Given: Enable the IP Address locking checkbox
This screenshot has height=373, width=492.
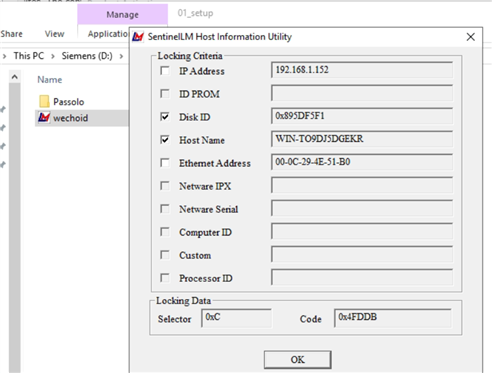Looking at the screenshot, I should (165, 71).
